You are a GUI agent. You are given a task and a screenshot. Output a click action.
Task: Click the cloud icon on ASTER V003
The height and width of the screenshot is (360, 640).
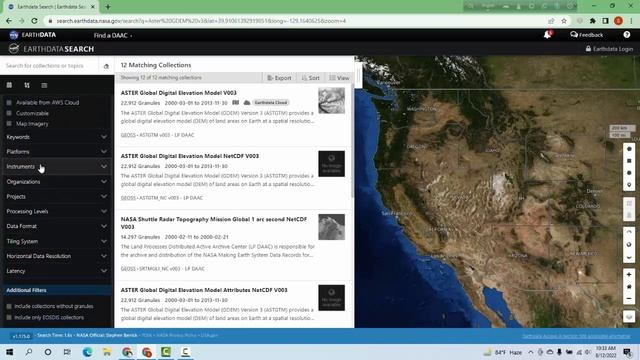click(247, 103)
